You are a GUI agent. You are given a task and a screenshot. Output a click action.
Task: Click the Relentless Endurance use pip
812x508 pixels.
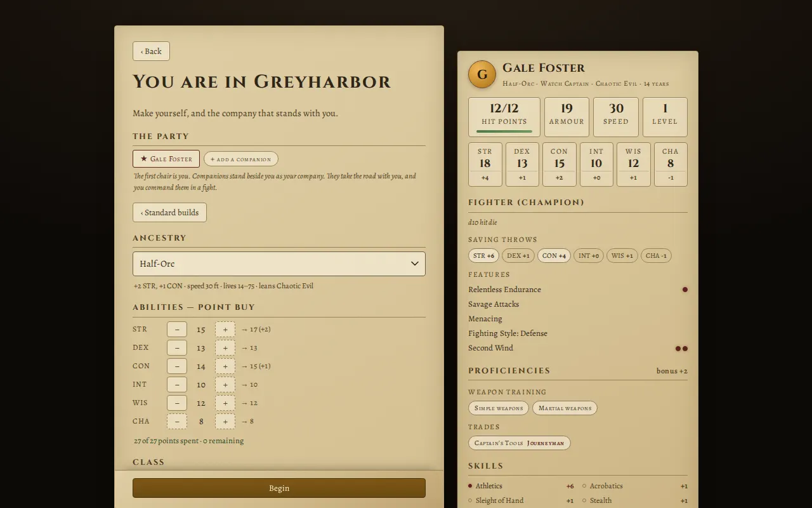(685, 290)
